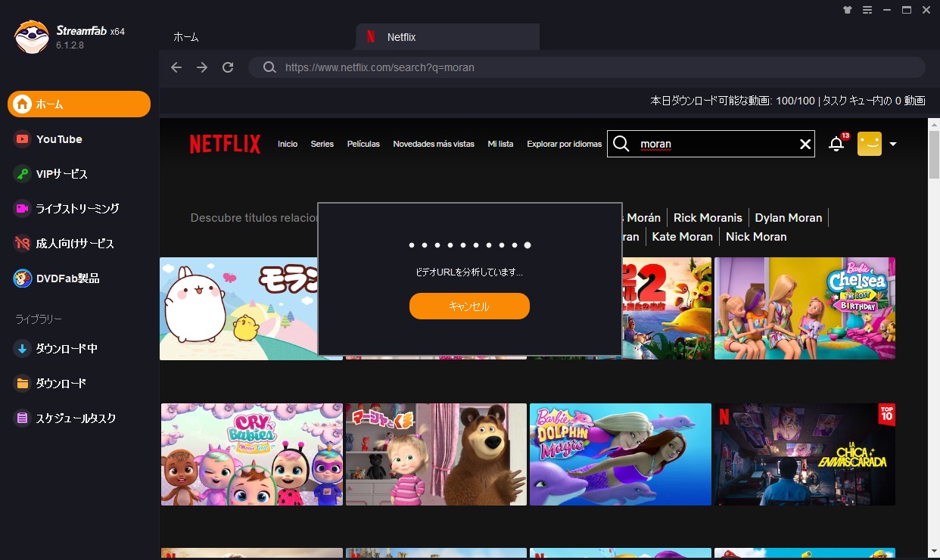
Task: Go forward with the right arrow
Action: 202,67
